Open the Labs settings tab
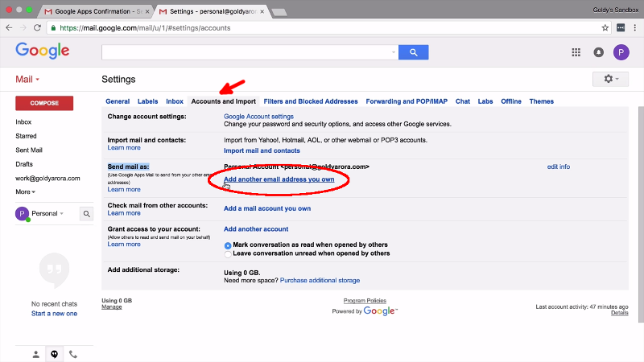 click(485, 101)
